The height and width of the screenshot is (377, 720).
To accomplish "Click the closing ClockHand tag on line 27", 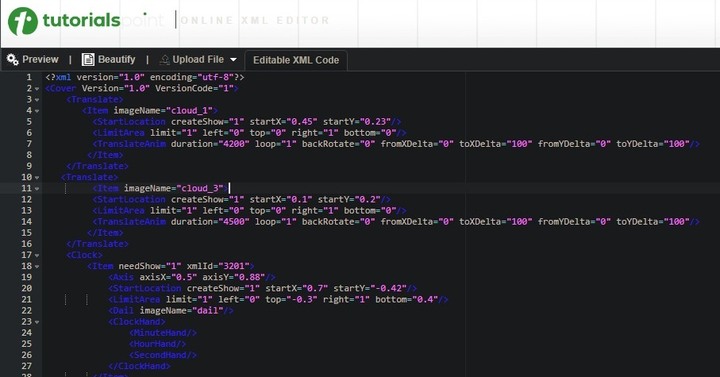I will click(x=140, y=366).
